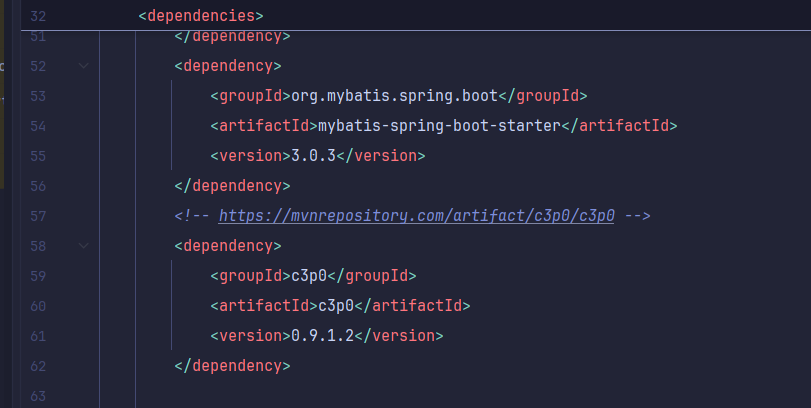Click line number 57 in the gutter
Image resolution: width=811 pixels, height=408 pixels.
click(39, 216)
